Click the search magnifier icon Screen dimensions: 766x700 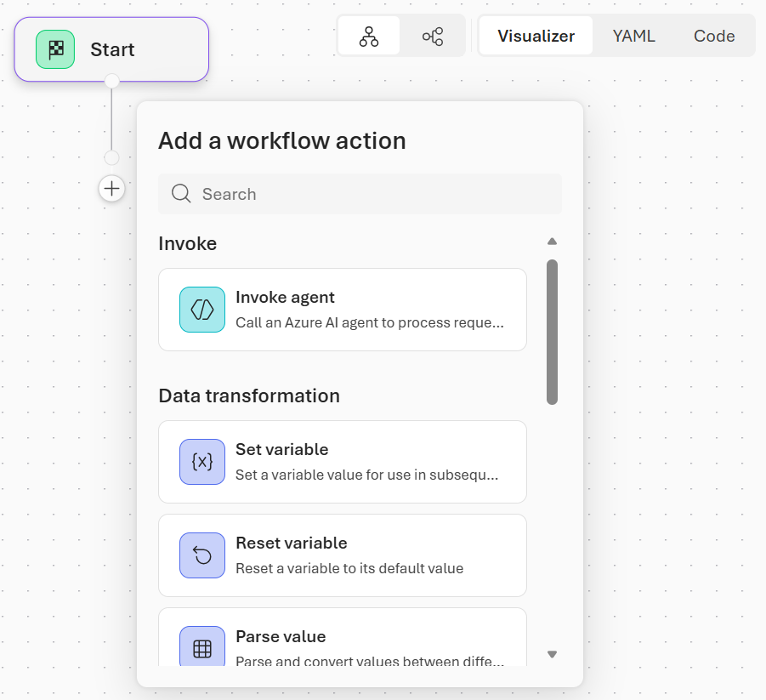pos(180,194)
